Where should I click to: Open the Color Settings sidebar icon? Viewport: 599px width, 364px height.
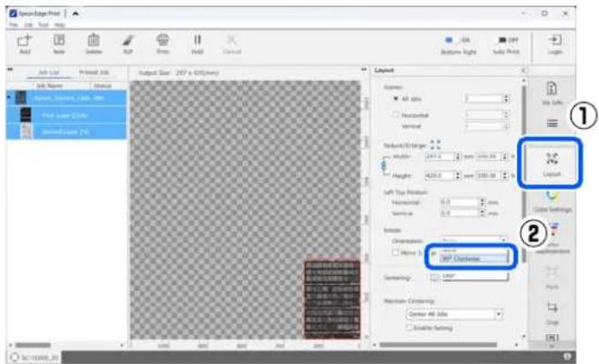click(552, 196)
